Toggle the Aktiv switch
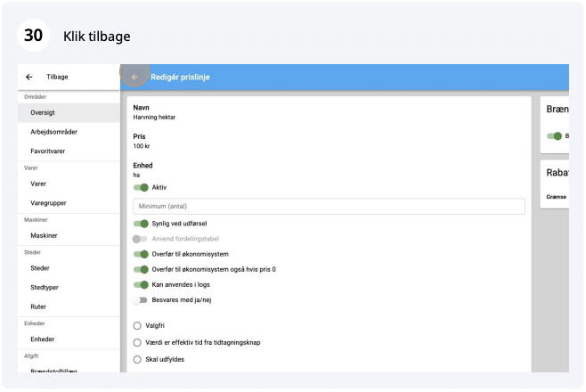586x392 pixels. (141, 188)
